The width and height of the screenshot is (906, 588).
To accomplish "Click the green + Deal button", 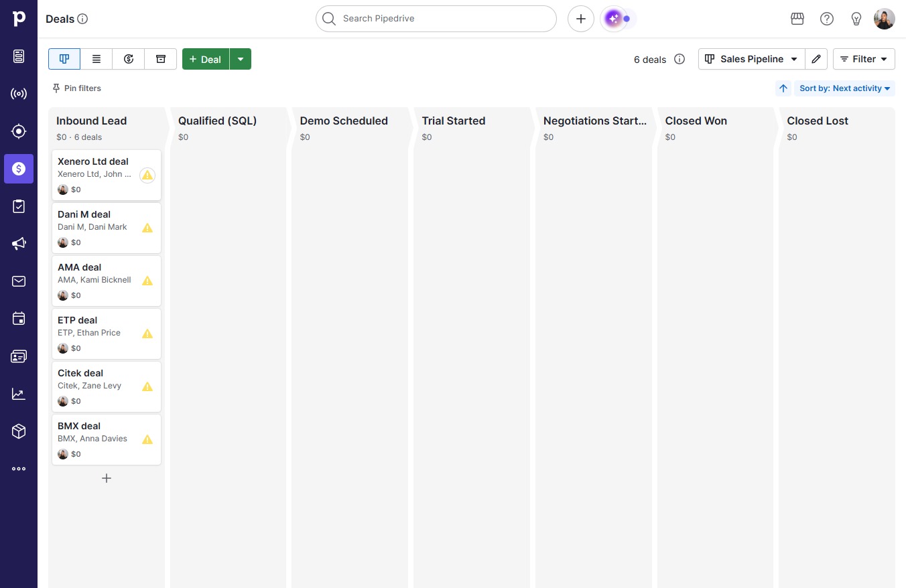I will coord(206,59).
